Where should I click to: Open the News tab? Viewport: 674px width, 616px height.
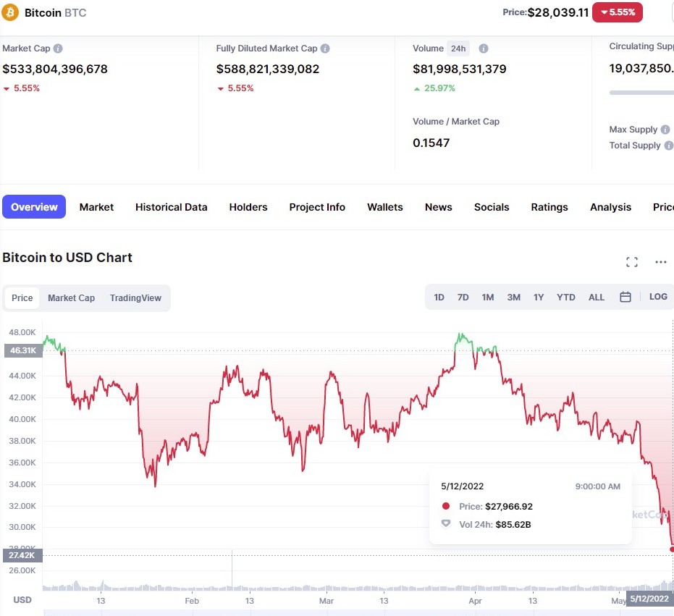[x=439, y=207]
